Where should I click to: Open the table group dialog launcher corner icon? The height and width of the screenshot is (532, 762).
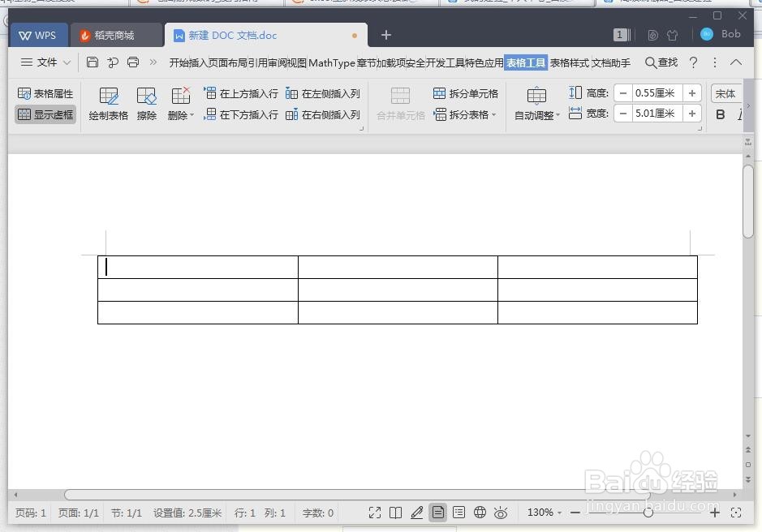point(361,129)
